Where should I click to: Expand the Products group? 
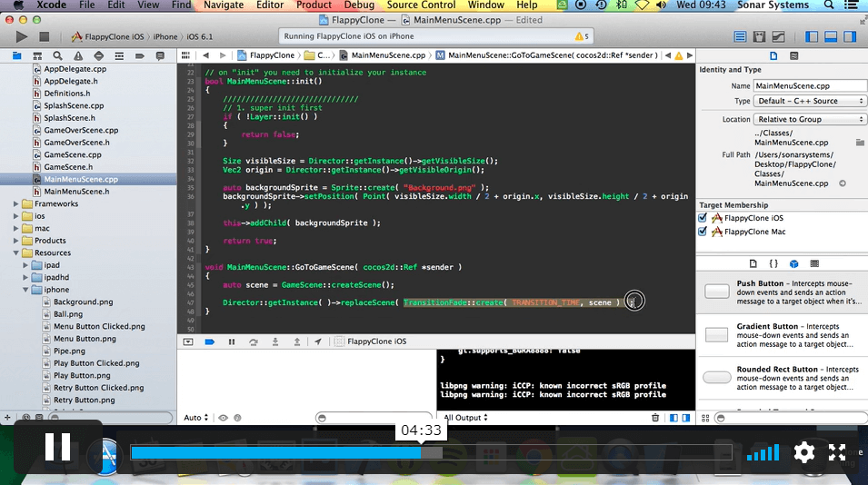tap(16, 241)
